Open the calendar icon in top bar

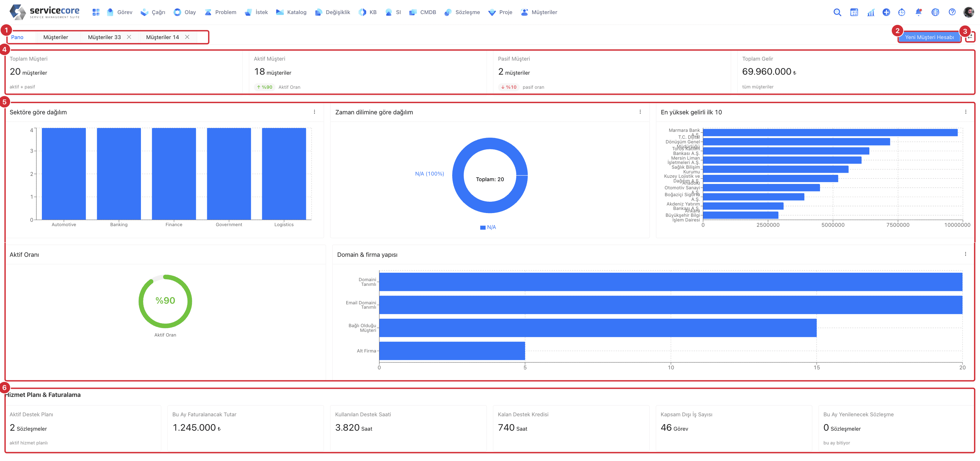[854, 12]
